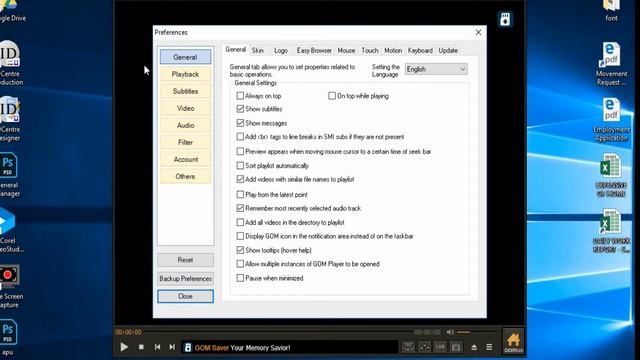This screenshot has width=640, height=360.
Task: Enable On top while playing checkbox
Action: coord(332,96)
